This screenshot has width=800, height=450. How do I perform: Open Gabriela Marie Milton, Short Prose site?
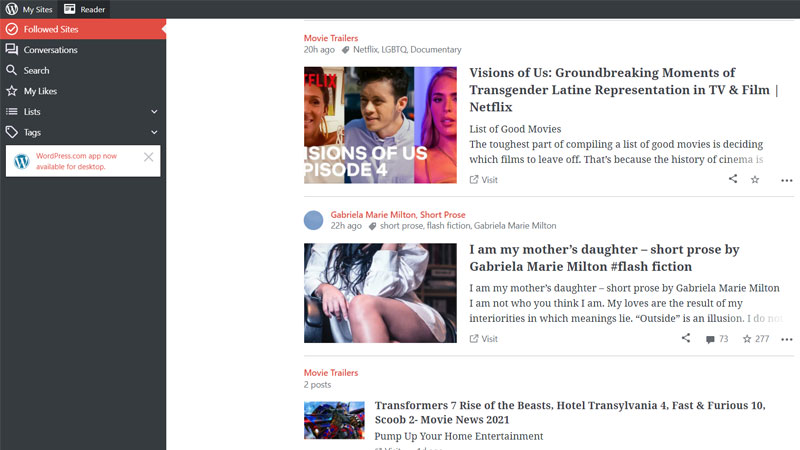click(397, 215)
